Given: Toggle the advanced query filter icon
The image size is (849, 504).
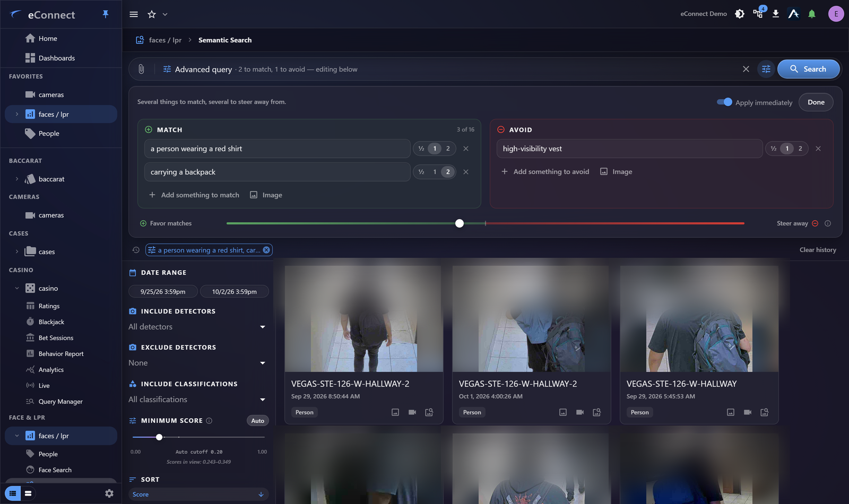Looking at the screenshot, I should point(766,69).
